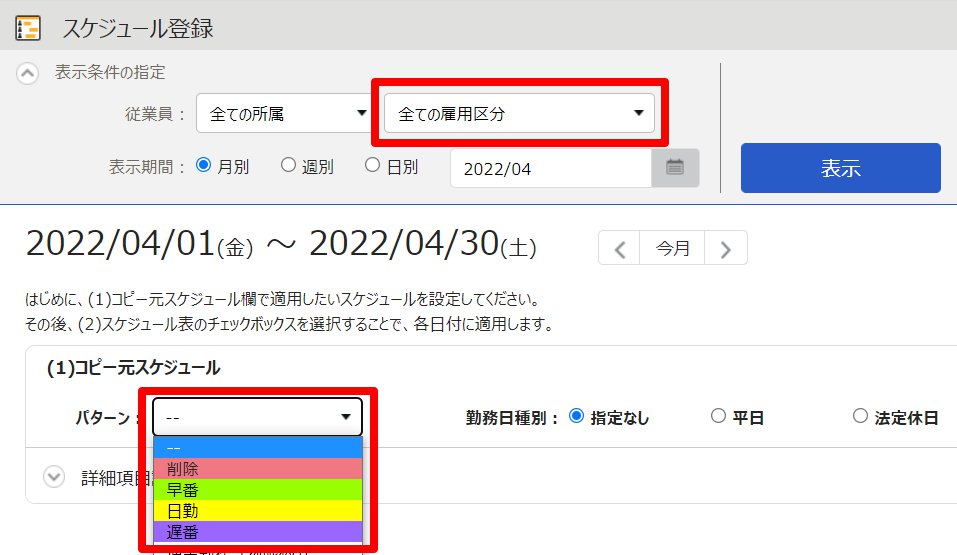
Task: Click the (1)コピー元スケジュール heading
Action: pos(134,368)
